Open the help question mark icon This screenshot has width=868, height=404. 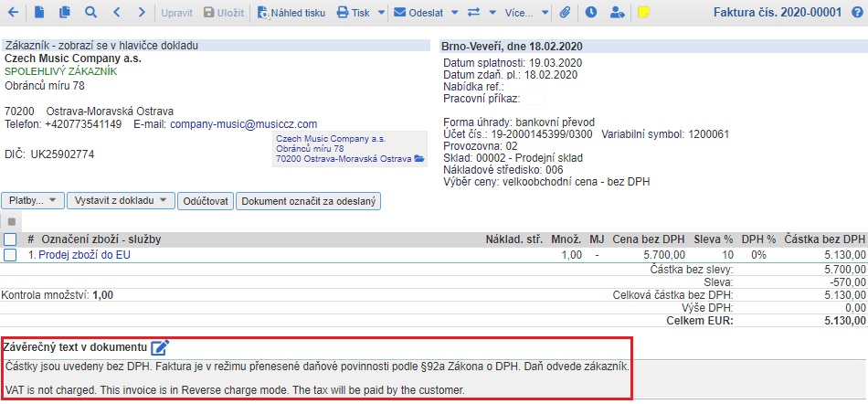[856, 13]
